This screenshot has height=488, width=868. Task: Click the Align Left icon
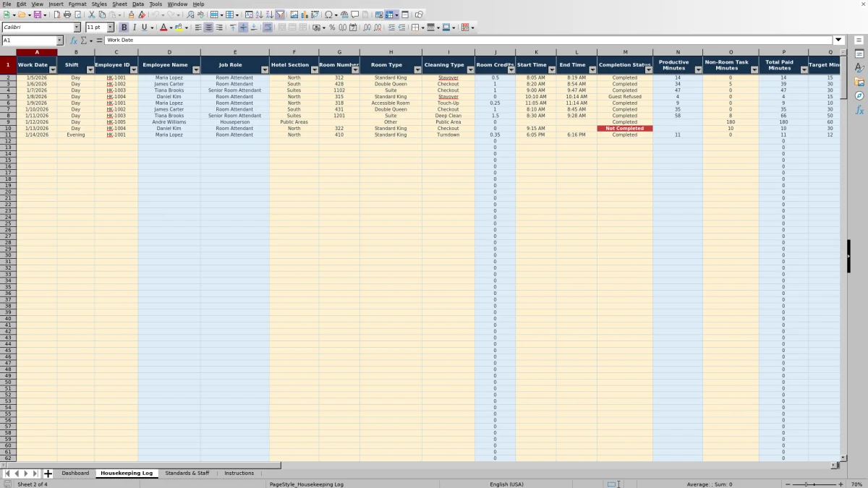[x=198, y=27]
